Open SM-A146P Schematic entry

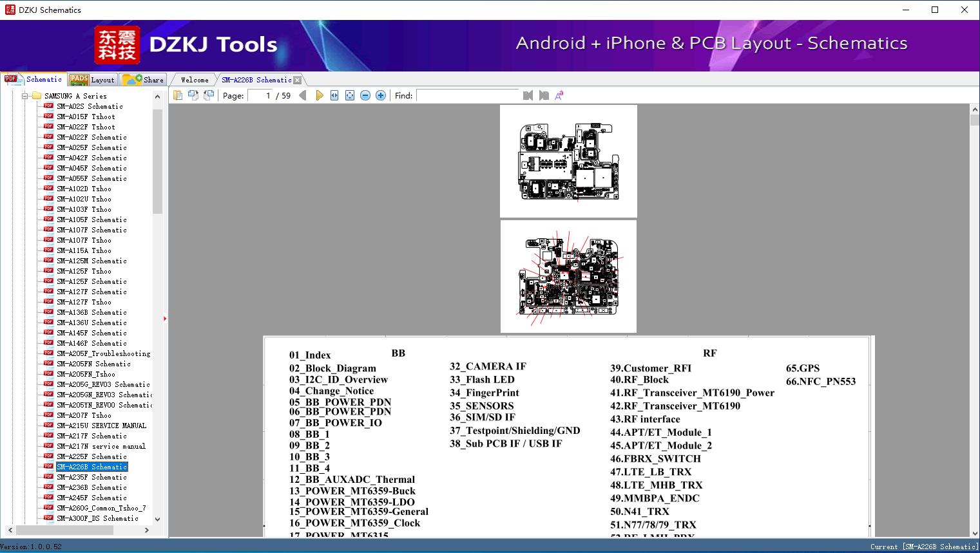point(91,343)
